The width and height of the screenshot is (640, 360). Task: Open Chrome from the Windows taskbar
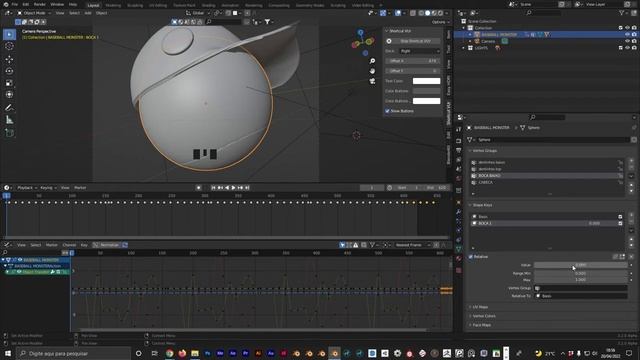click(x=169, y=353)
